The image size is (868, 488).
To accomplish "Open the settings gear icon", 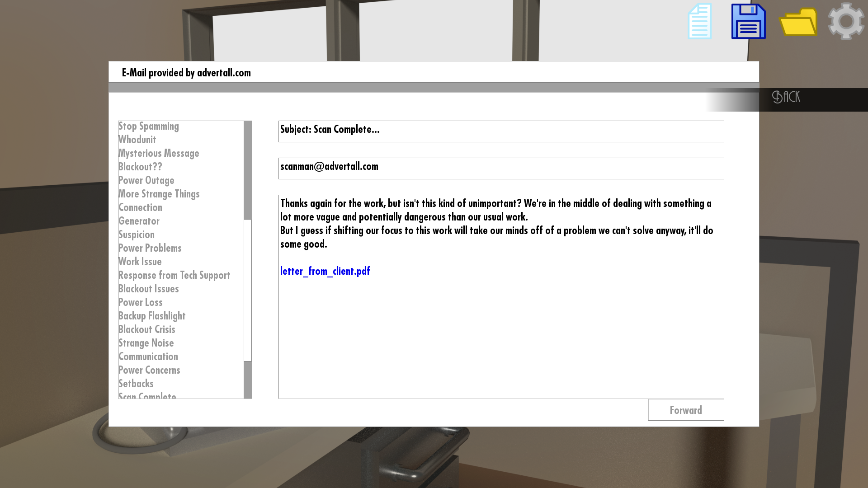I will [846, 21].
